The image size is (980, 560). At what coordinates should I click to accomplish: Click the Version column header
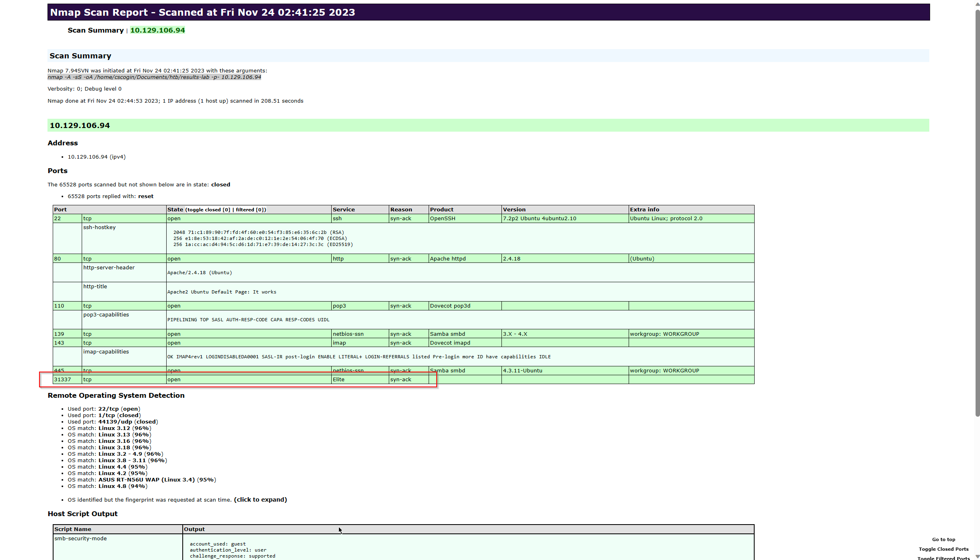pos(514,210)
